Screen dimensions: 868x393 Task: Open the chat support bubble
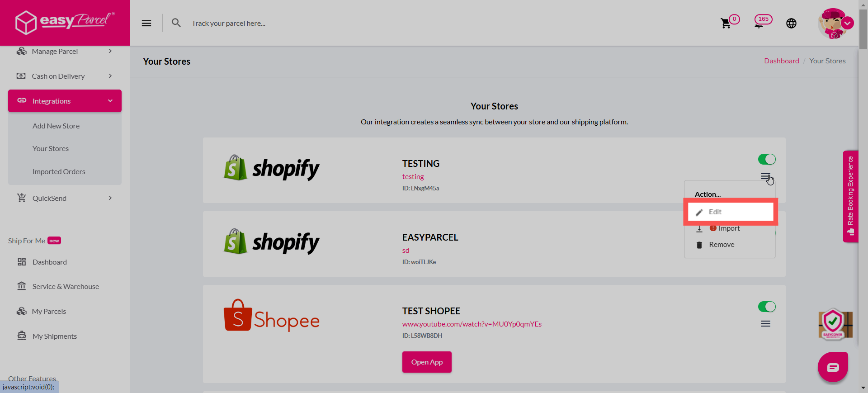[833, 367]
